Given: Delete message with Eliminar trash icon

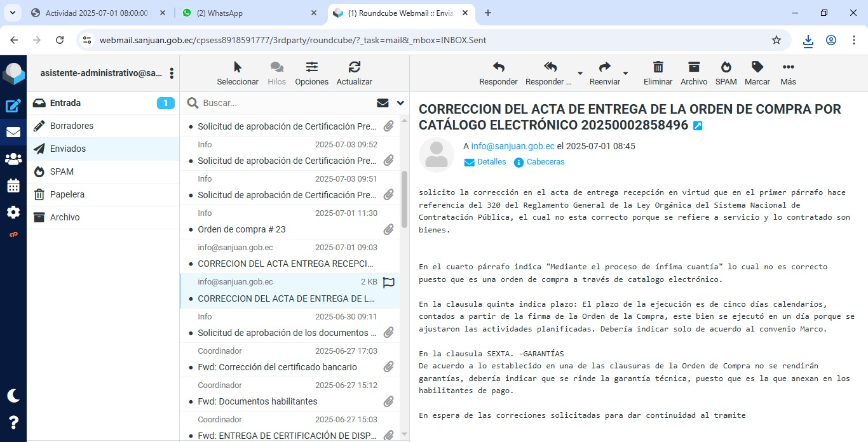Looking at the screenshot, I should (x=658, y=67).
